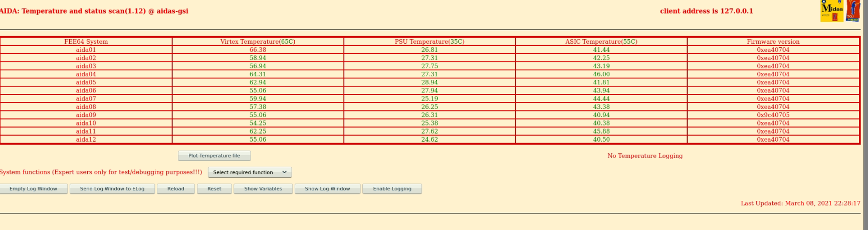Select the PSU Temperature(35C) header

pos(429,42)
